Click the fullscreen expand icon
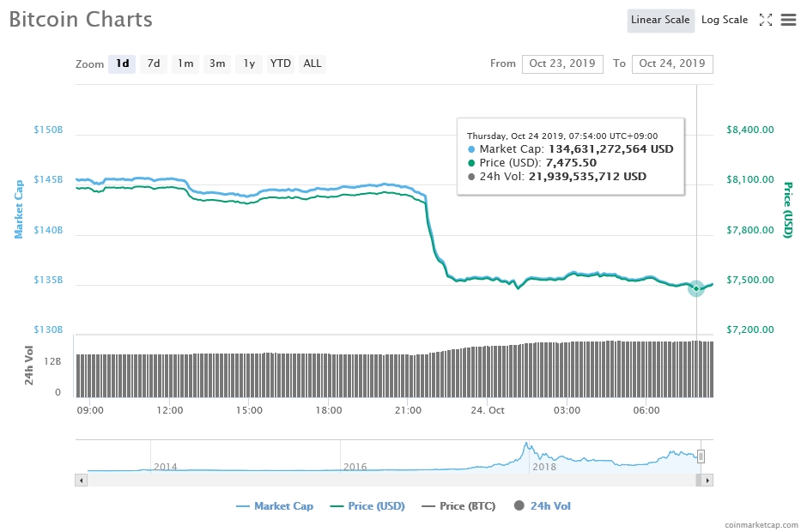The image size is (807, 532). coord(766,20)
